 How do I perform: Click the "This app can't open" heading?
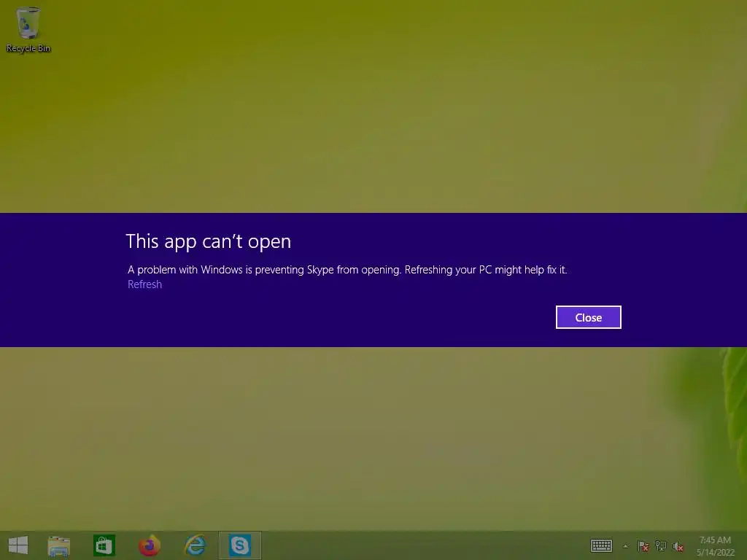click(x=209, y=241)
